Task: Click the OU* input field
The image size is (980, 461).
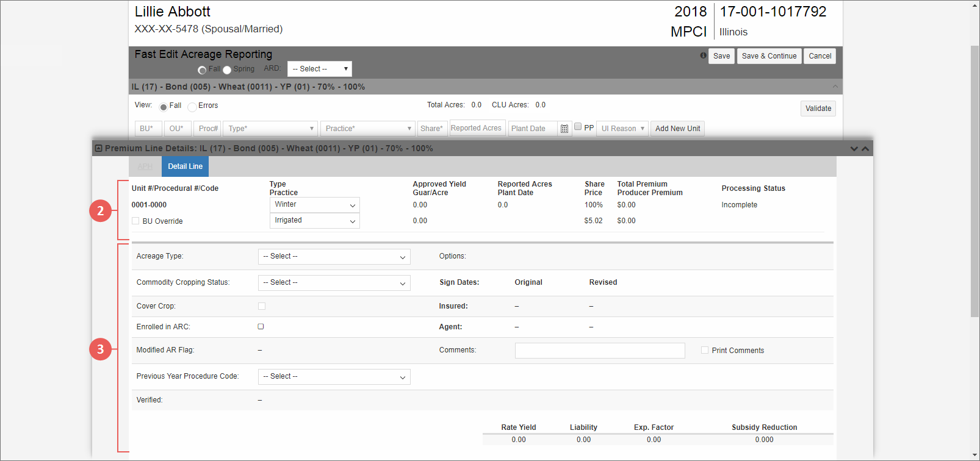Action: (x=178, y=129)
